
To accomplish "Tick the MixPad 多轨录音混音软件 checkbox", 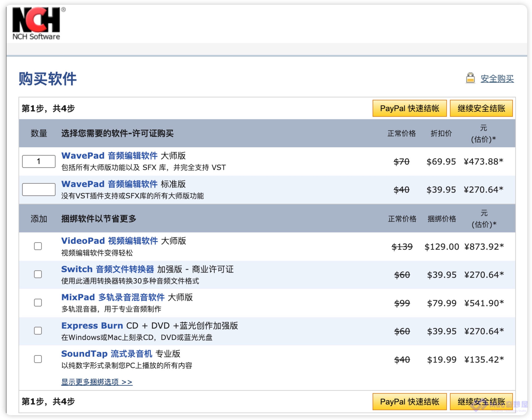I will click(x=38, y=303).
